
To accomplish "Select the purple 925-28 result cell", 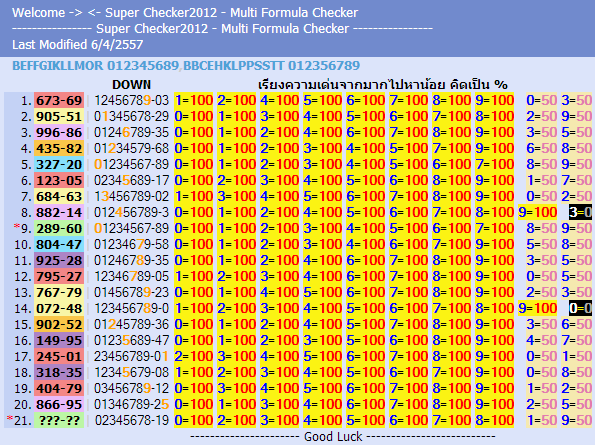I will tap(59, 261).
